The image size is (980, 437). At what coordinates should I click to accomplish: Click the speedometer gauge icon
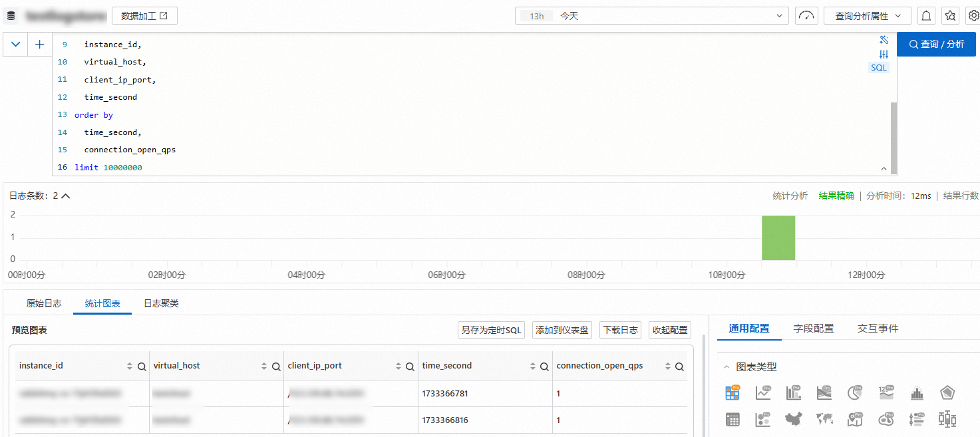point(806,15)
